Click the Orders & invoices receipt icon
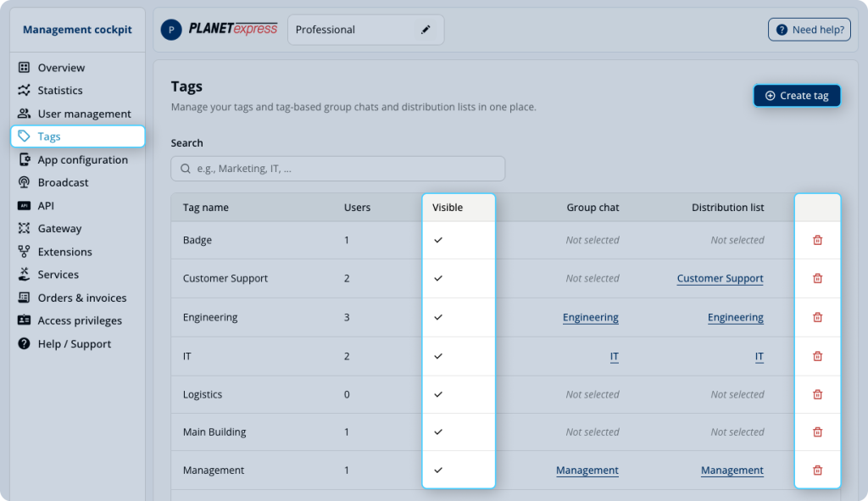Viewport: 868px width, 501px height. [x=24, y=298]
